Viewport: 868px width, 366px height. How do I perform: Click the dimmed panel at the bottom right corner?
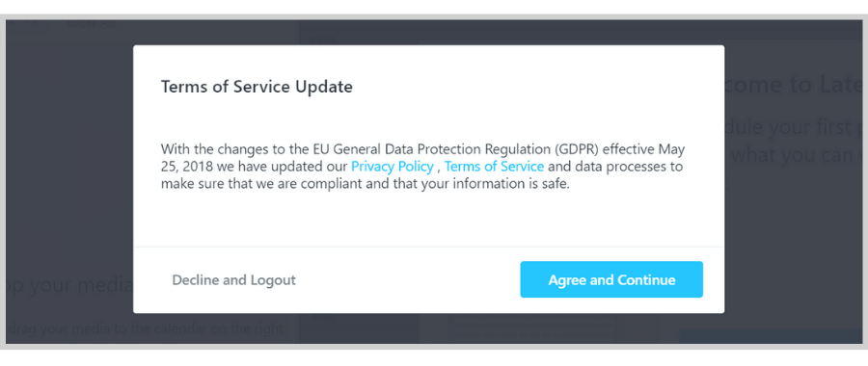pos(771,336)
